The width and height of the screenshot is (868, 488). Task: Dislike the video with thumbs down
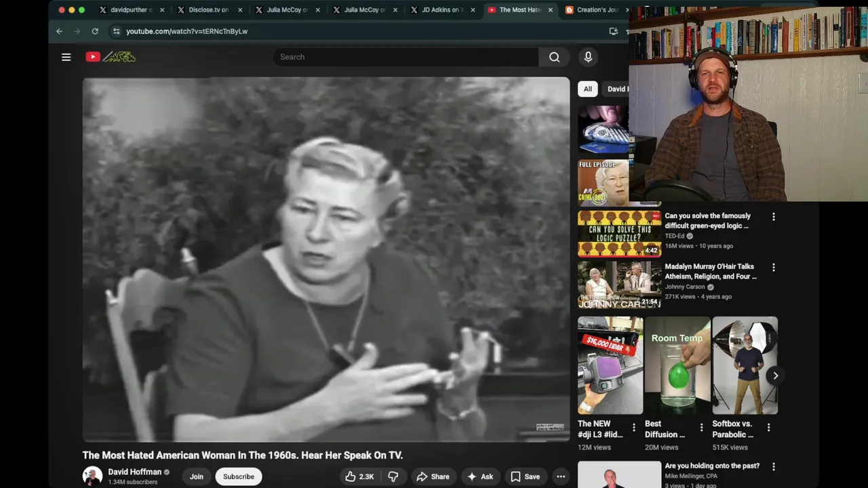pyautogui.click(x=393, y=476)
